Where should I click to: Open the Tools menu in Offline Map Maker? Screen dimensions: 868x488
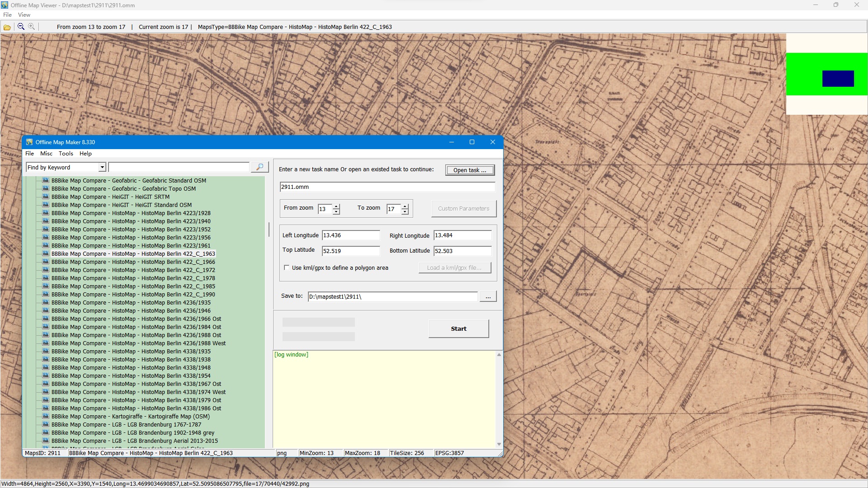point(66,154)
